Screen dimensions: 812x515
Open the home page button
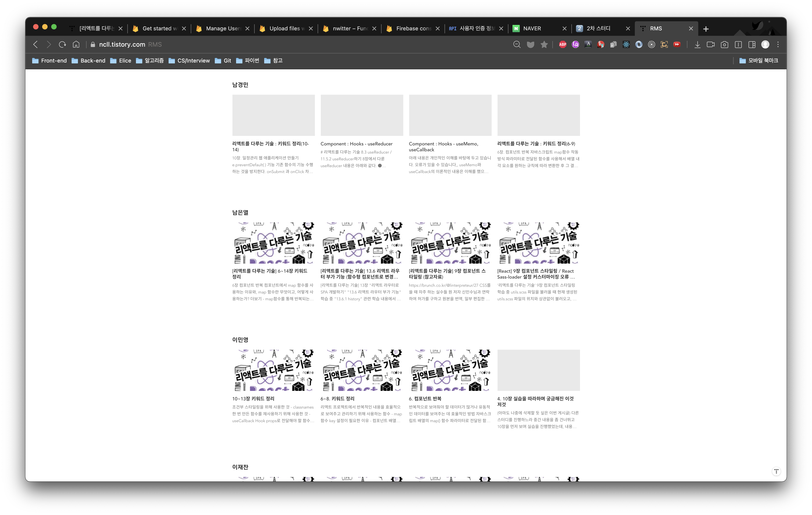[76, 44]
